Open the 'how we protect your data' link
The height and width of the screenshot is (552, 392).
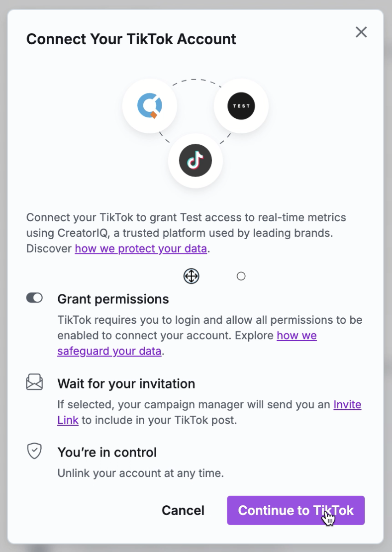point(141,249)
